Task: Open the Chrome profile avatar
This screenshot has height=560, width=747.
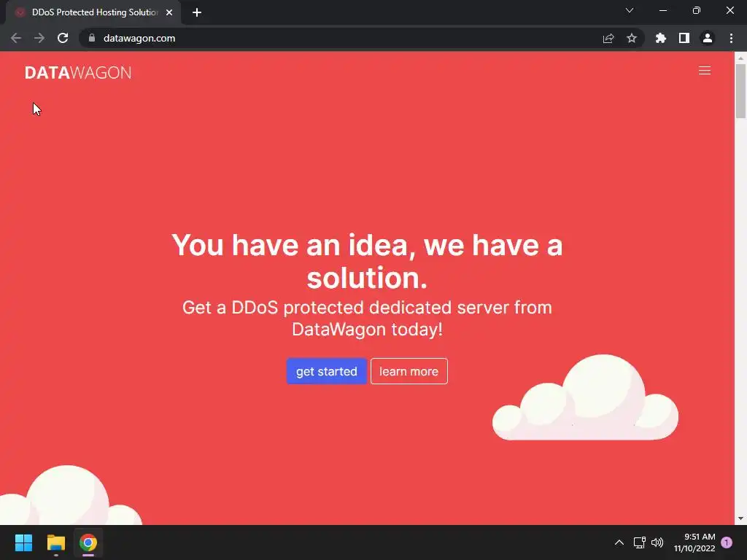Action: pos(708,38)
